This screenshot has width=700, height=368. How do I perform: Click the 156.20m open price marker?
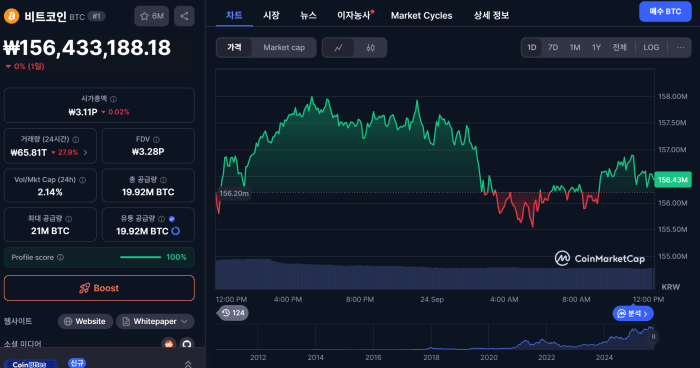coord(234,193)
